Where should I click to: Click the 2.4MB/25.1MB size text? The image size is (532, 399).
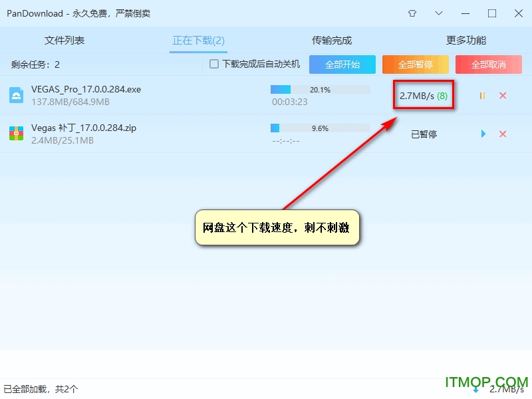63,140
